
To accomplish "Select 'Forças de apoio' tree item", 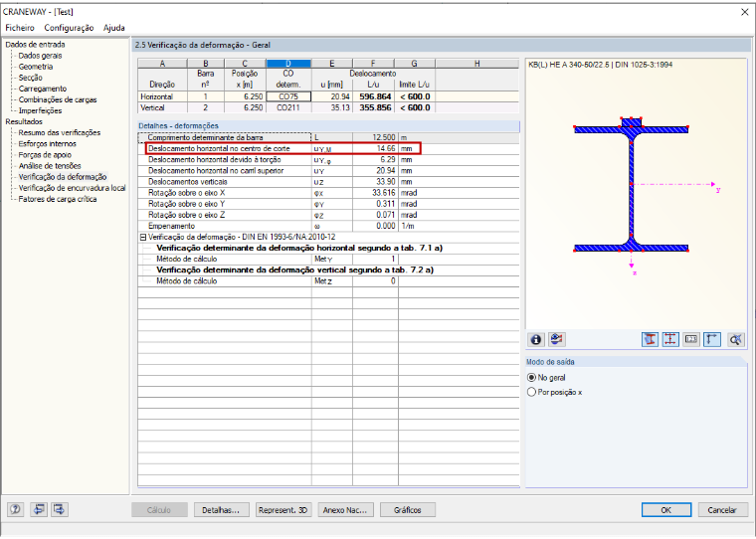I will coord(45,155).
